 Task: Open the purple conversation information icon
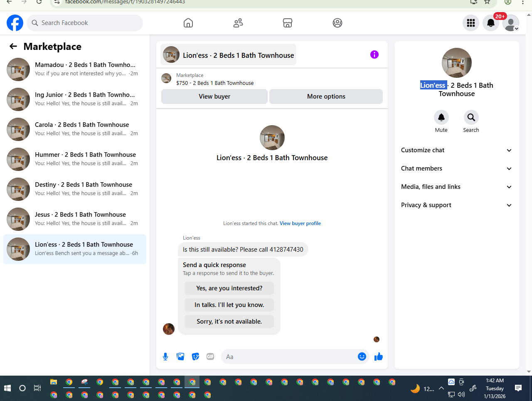pyautogui.click(x=374, y=54)
